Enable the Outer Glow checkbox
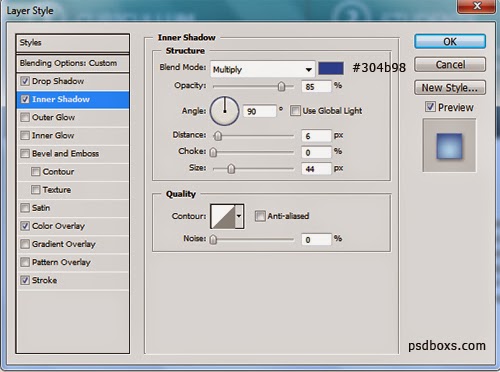The image size is (500, 372). pos(25,117)
